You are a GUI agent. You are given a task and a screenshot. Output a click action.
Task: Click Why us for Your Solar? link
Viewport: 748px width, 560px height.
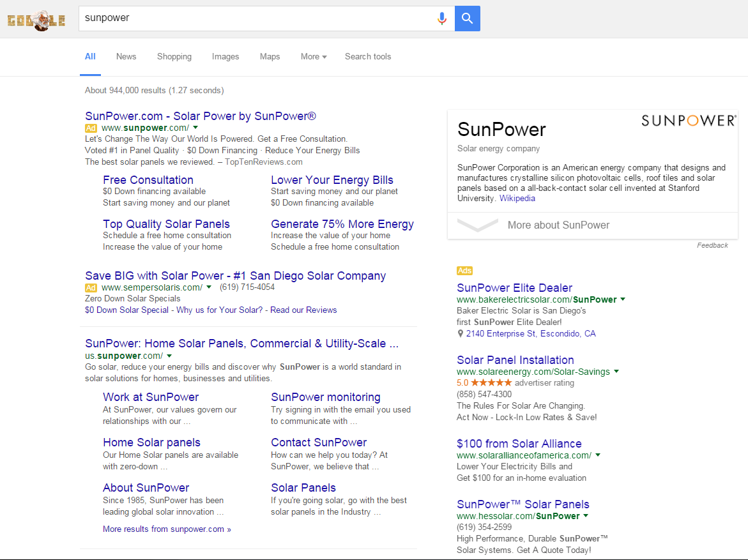220,310
